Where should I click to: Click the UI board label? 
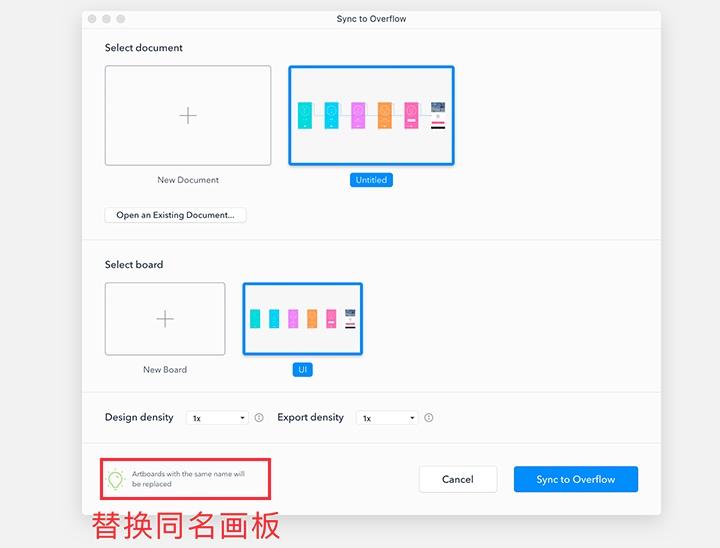click(x=303, y=370)
